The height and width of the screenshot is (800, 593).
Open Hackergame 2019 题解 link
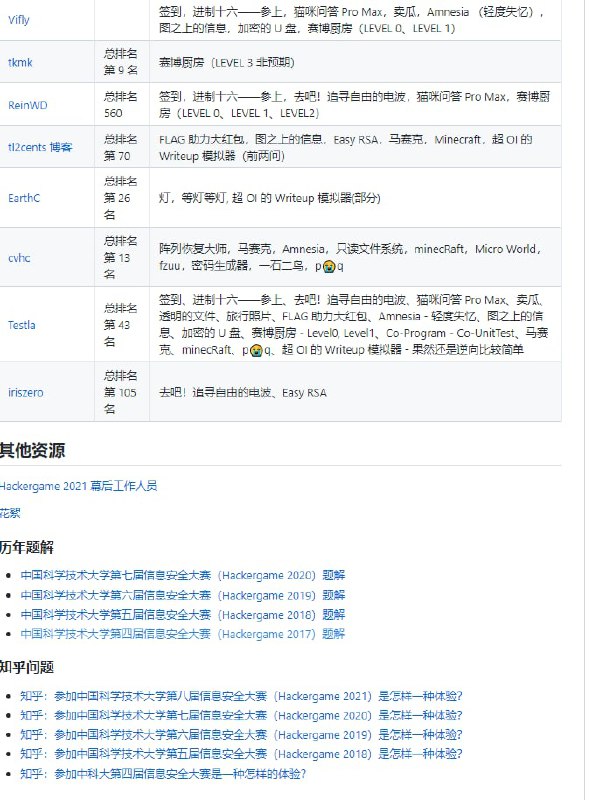[183, 595]
